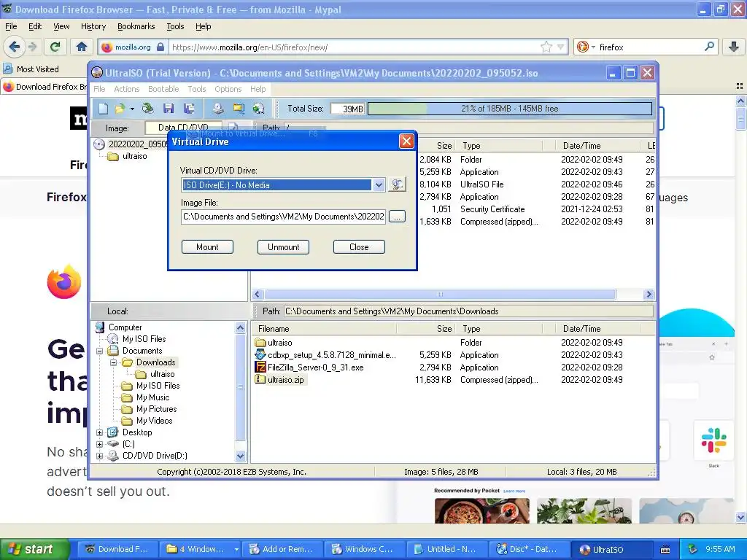Click the Close button in Virtual Drive dialog
This screenshot has width=747, height=560.
(359, 247)
